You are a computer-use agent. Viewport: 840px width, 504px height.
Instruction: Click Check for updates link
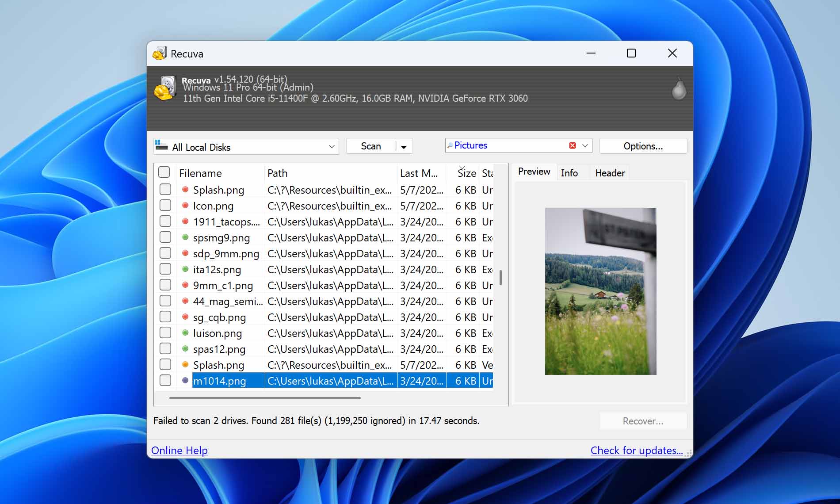click(x=637, y=451)
